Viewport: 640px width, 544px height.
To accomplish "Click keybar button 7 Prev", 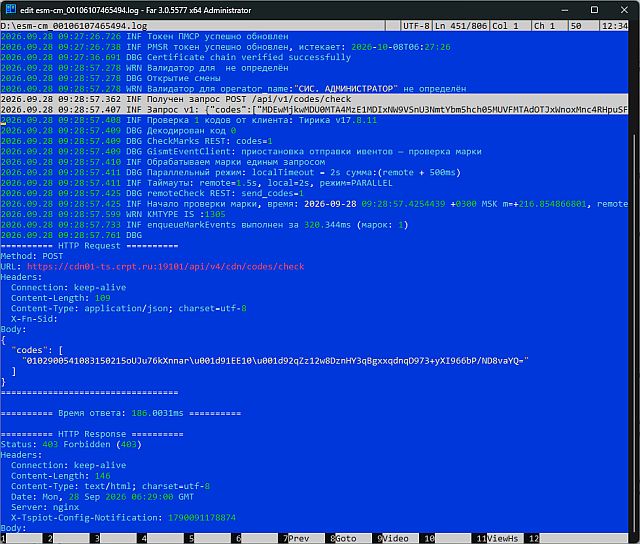I will click(301, 538).
